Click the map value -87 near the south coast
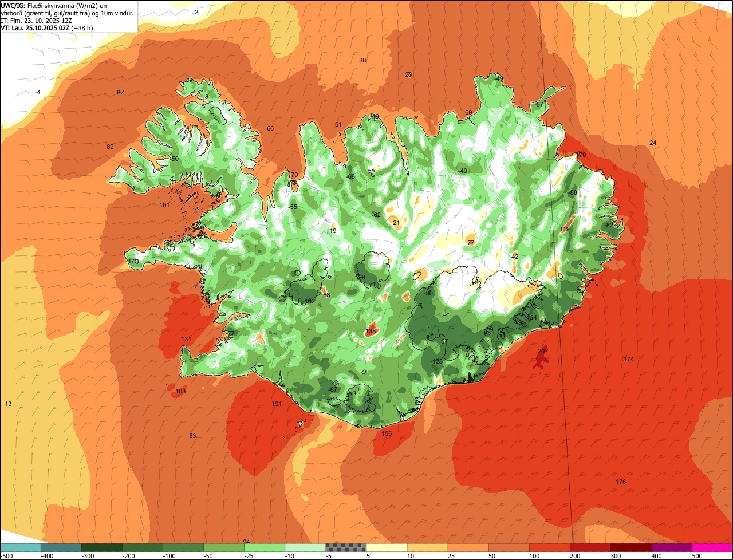The height and width of the screenshot is (560, 733). click(x=333, y=389)
